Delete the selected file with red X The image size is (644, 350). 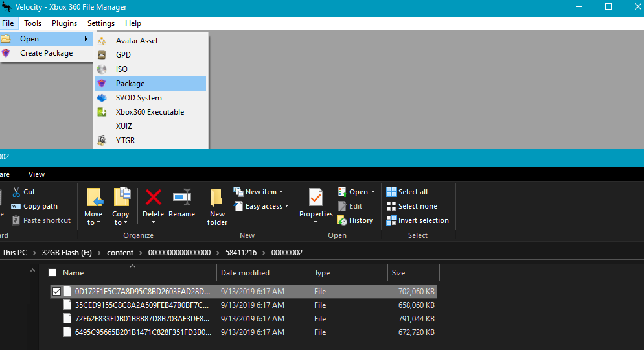153,198
